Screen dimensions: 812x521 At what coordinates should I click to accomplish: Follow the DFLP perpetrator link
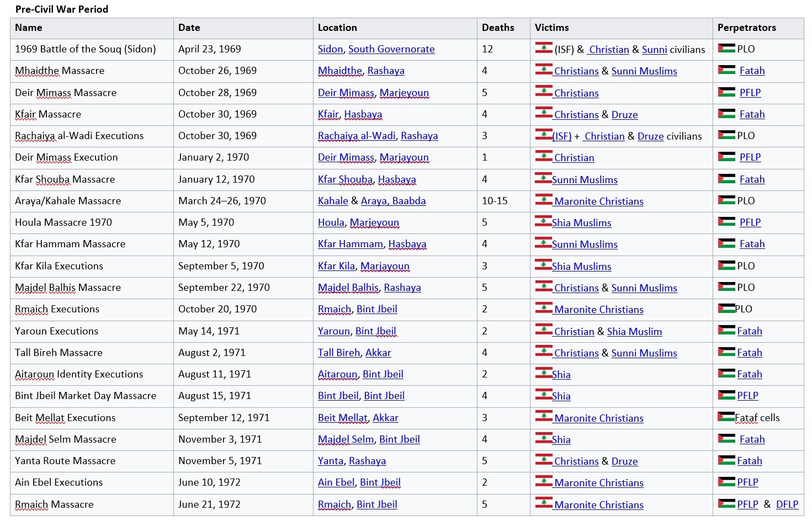(787, 504)
